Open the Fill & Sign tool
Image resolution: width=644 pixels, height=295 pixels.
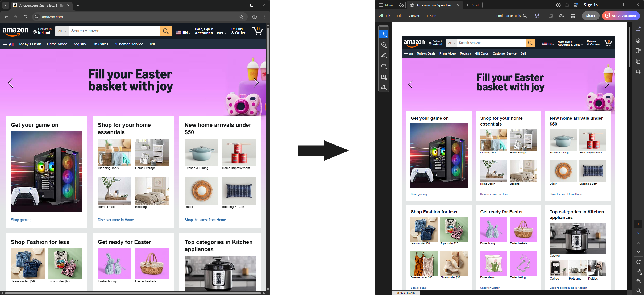384,87
